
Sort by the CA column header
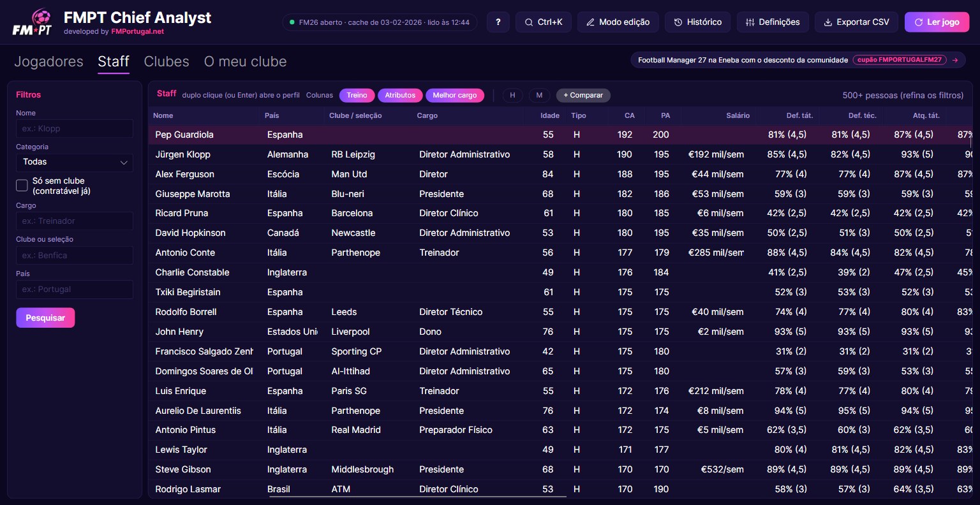[x=630, y=115]
